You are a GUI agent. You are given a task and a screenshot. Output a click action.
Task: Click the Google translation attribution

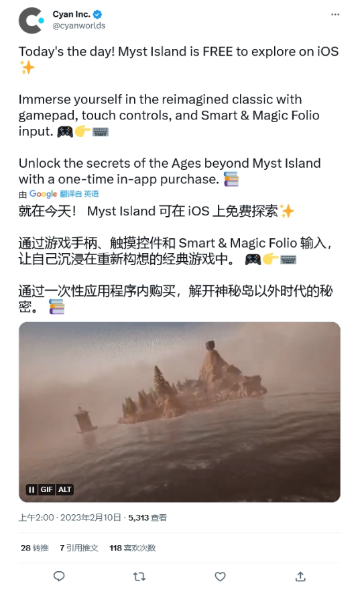pos(58,194)
